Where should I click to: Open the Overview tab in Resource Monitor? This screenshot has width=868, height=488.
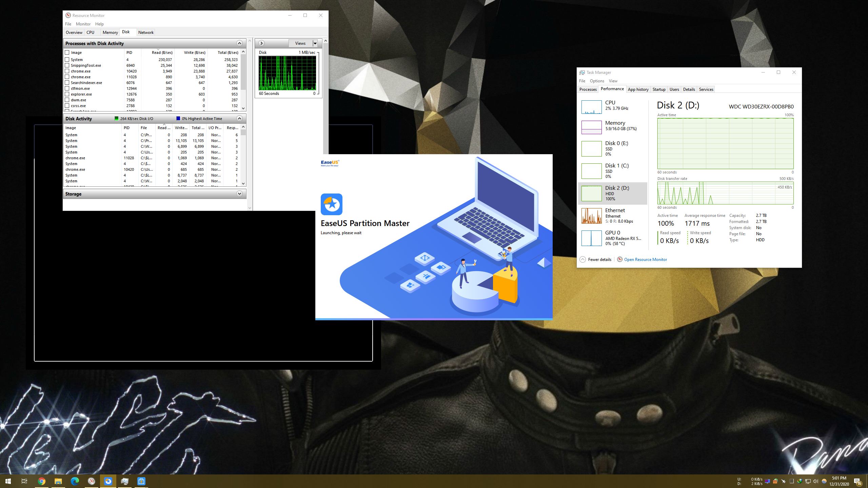pos(74,33)
